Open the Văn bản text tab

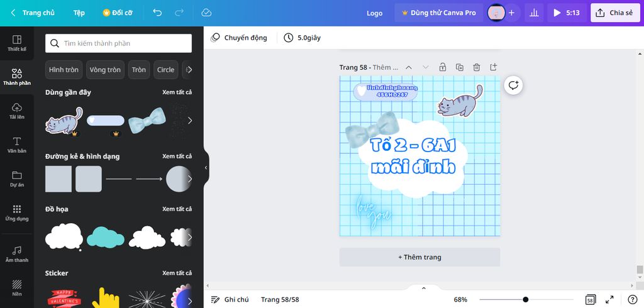pos(17,145)
